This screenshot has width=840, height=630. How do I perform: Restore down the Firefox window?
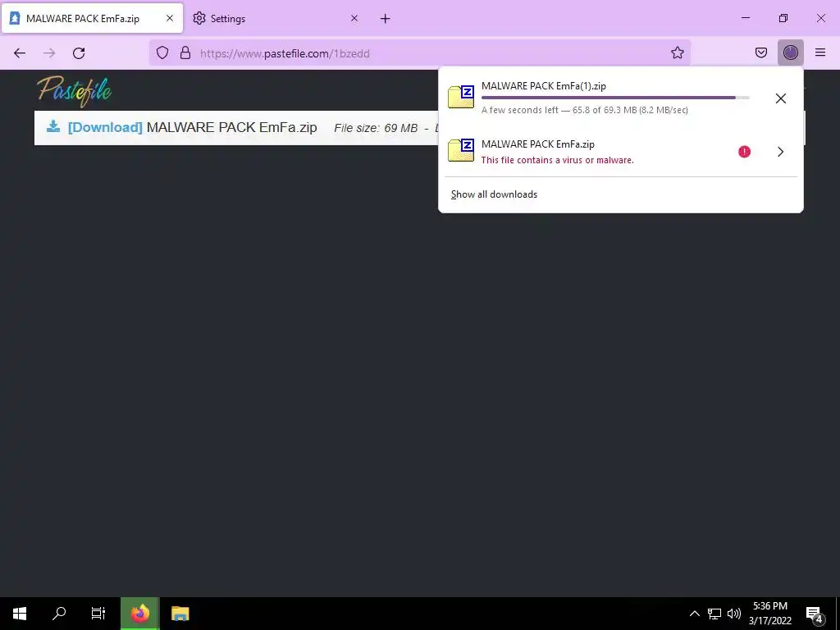coord(783,18)
